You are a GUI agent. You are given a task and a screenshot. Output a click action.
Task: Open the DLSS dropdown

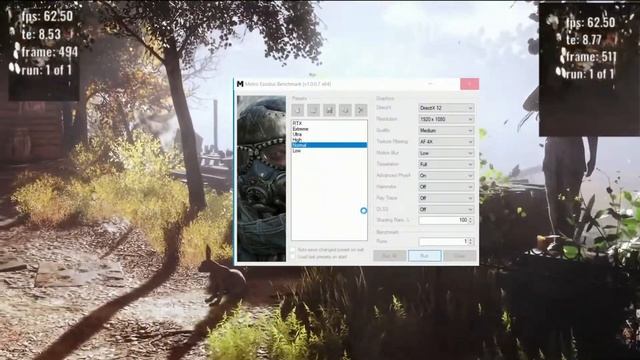tap(446, 209)
